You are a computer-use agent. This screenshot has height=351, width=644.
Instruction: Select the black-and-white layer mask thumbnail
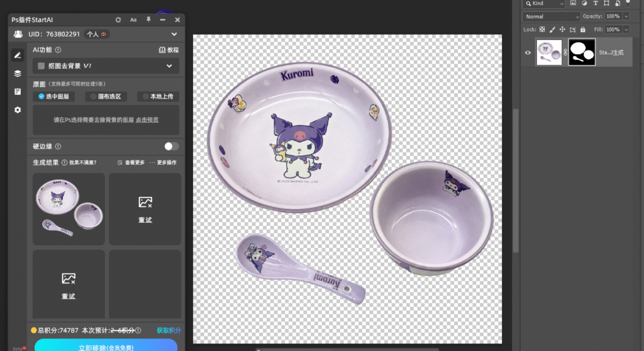coord(582,52)
